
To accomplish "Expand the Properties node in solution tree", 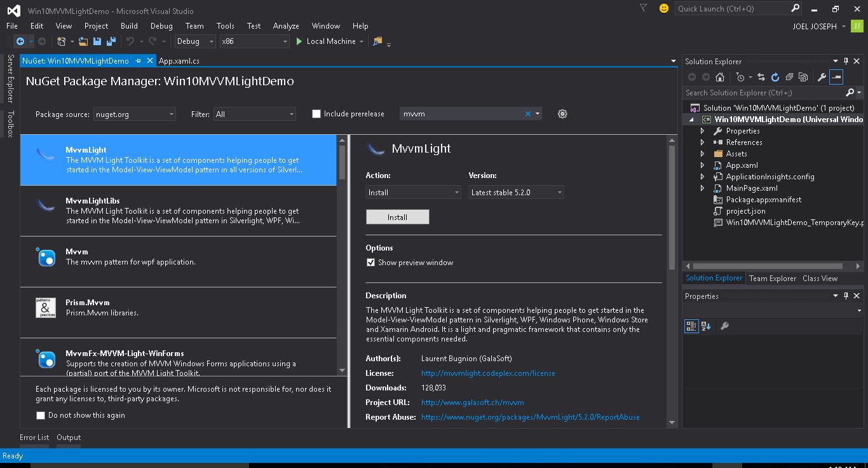I will click(702, 131).
